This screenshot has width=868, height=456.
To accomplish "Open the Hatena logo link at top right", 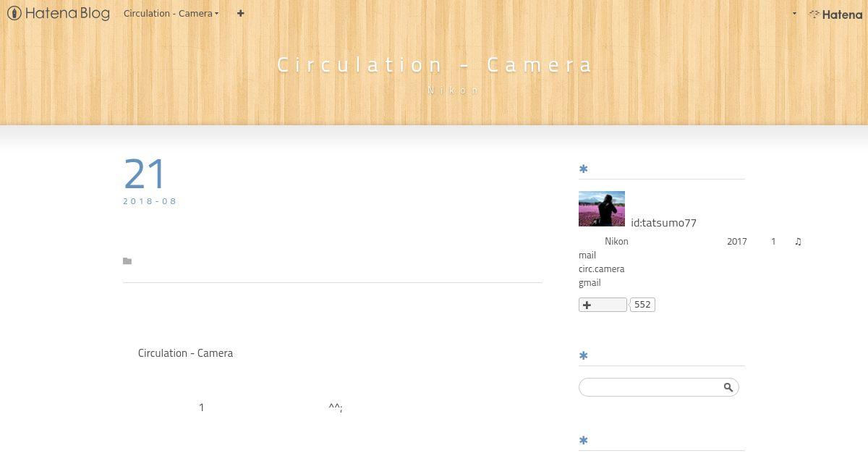I will (x=835, y=14).
